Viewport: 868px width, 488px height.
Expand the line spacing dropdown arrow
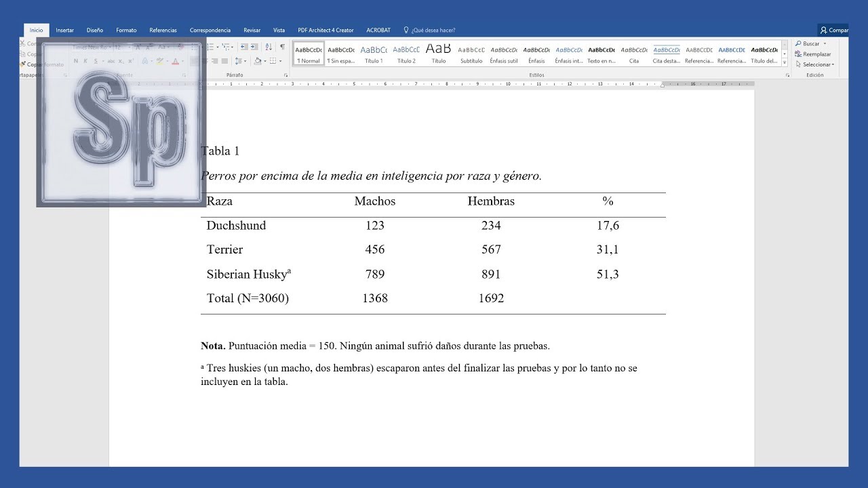point(245,61)
